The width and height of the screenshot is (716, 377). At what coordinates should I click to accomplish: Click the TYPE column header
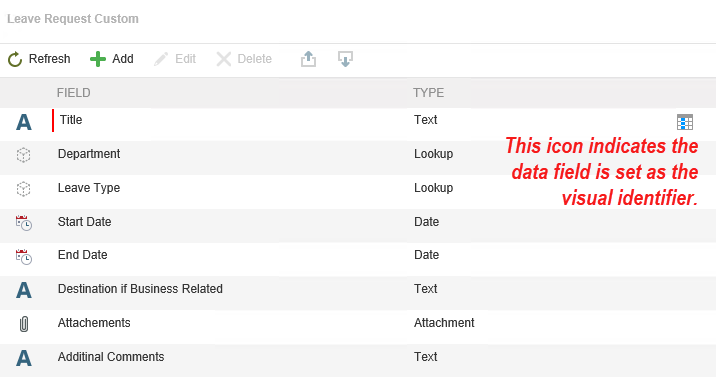tap(428, 93)
